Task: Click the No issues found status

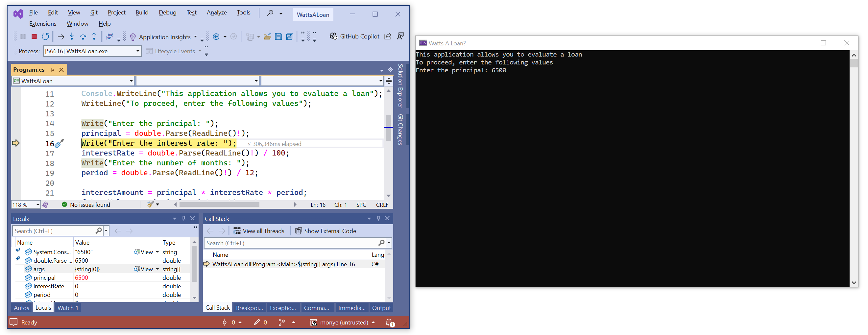Action: [x=86, y=204]
